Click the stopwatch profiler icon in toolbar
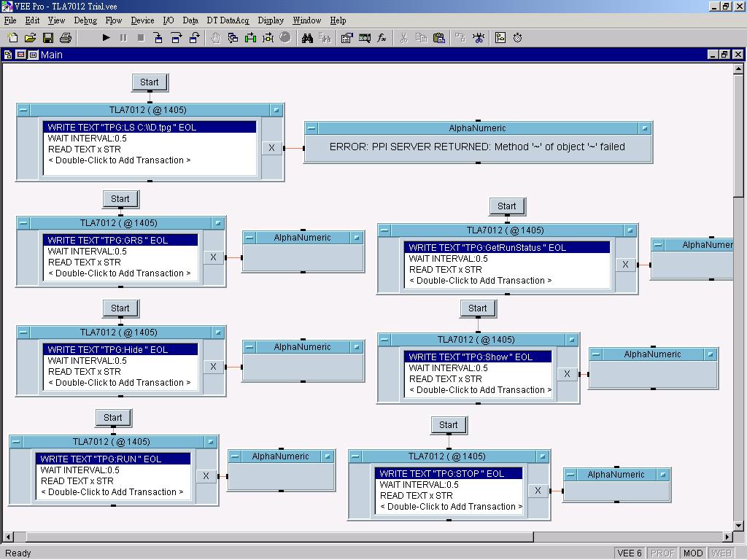The width and height of the screenshot is (747, 560). (518, 38)
